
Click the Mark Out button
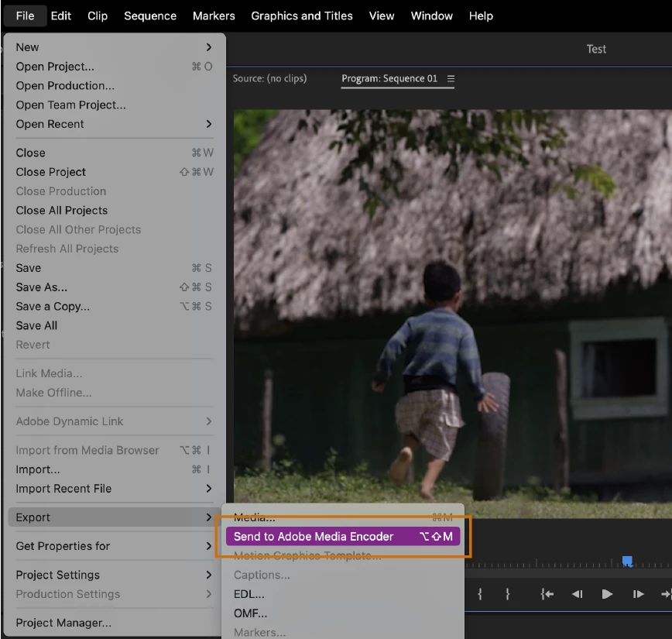tap(507, 594)
